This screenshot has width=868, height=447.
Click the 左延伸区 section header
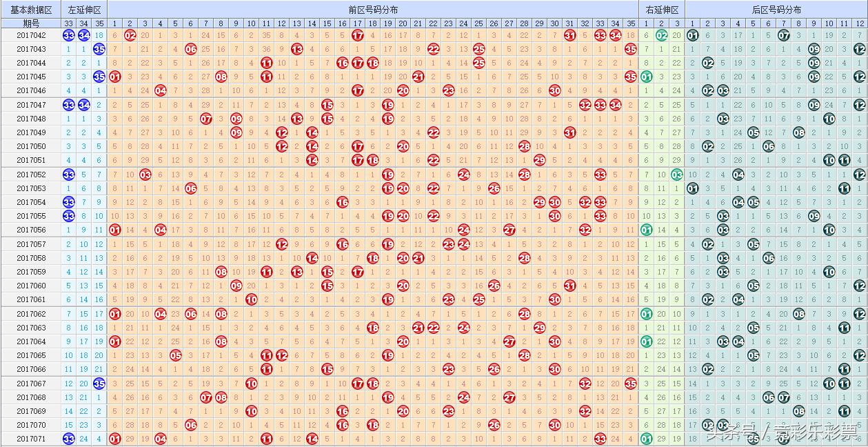[x=84, y=10]
